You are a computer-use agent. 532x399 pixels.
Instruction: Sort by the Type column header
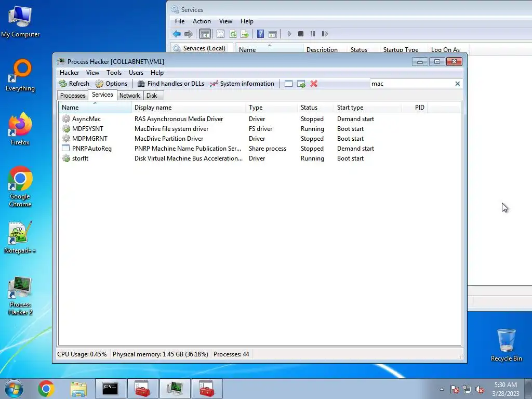[x=271, y=107]
